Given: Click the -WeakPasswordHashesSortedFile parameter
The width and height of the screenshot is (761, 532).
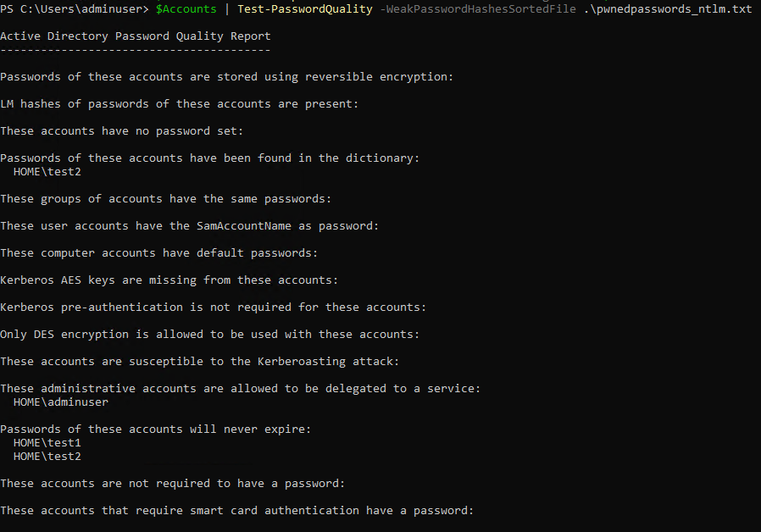Looking at the screenshot, I should tap(478, 8).
